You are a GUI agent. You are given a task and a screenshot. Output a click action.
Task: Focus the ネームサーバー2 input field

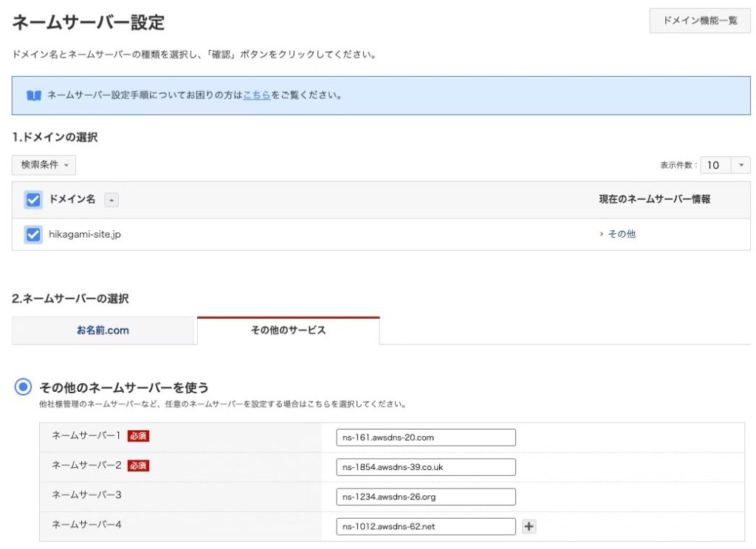(x=425, y=467)
